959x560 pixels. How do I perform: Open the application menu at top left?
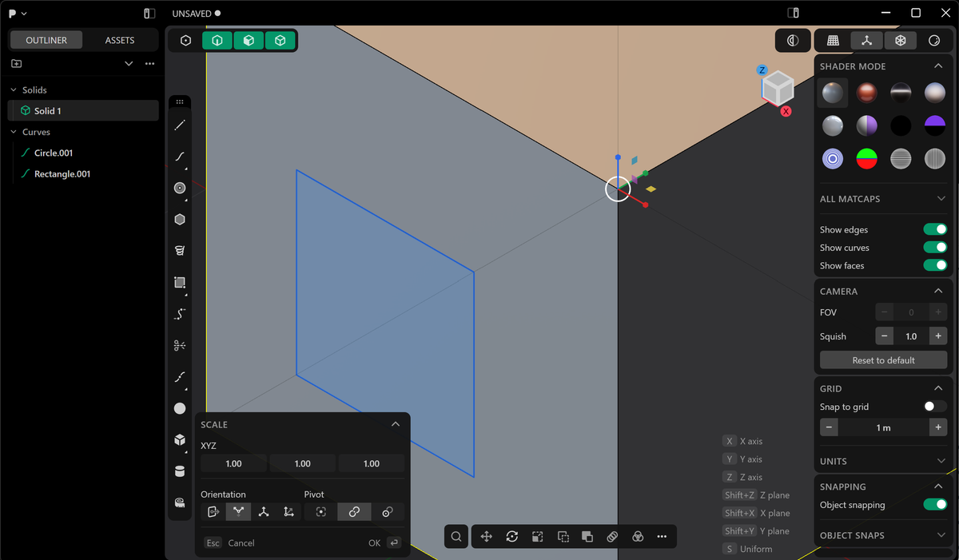16,13
